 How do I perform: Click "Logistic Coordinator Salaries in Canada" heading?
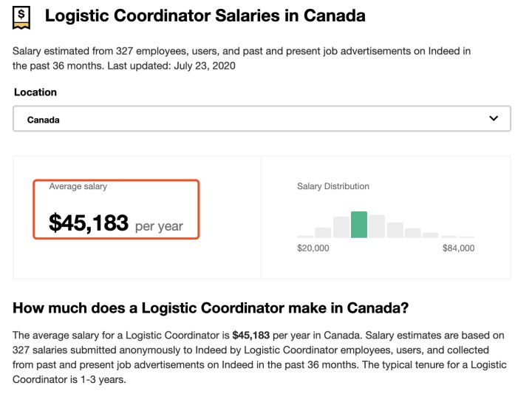coord(205,16)
